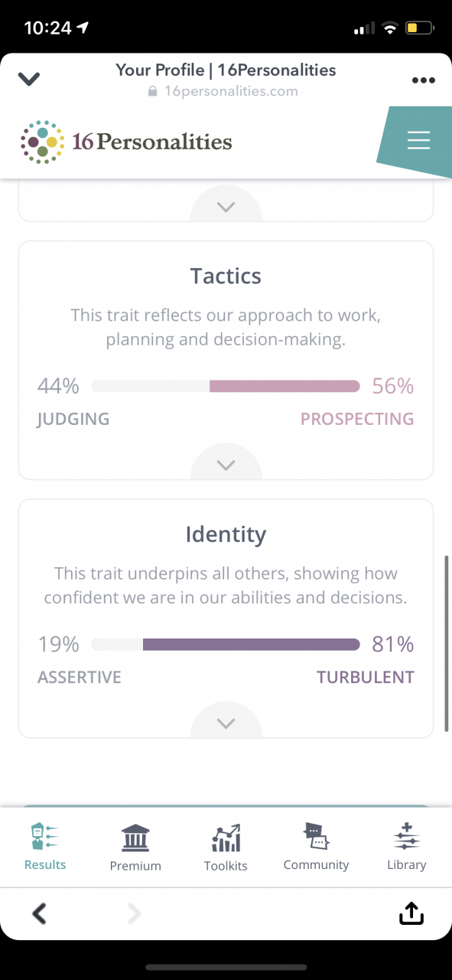
Task: Click the Assertive/Turbulent percentage bar
Action: click(x=226, y=645)
